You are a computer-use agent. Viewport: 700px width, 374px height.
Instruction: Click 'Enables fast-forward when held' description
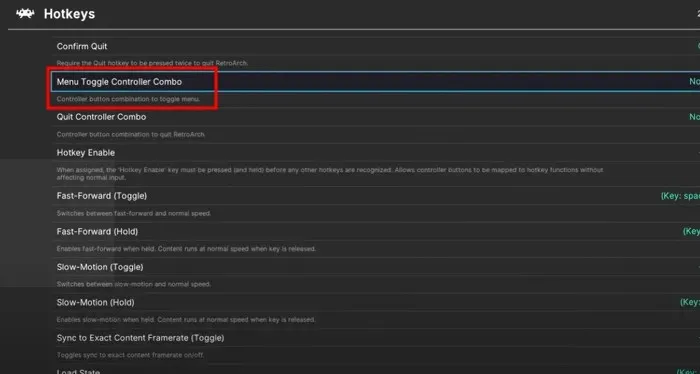[186, 249]
